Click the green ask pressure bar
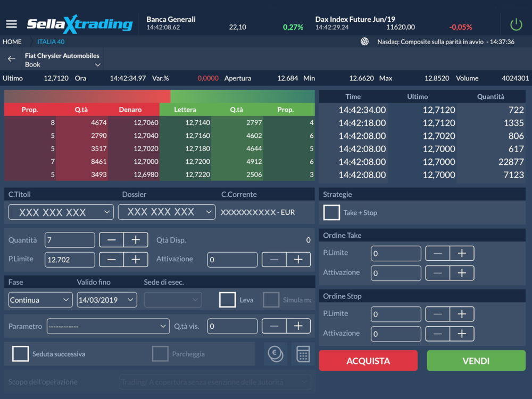The height and width of the screenshot is (399, 532). click(x=243, y=96)
